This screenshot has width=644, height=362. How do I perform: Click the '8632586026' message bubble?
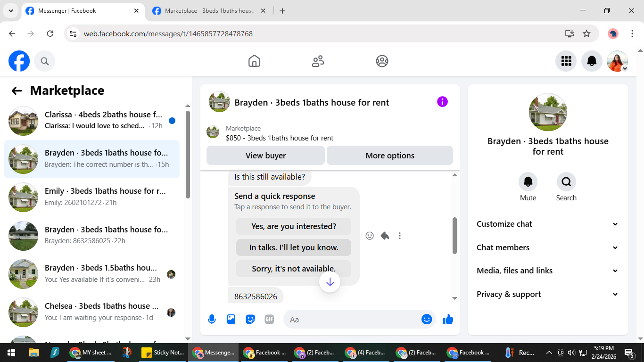(x=256, y=296)
